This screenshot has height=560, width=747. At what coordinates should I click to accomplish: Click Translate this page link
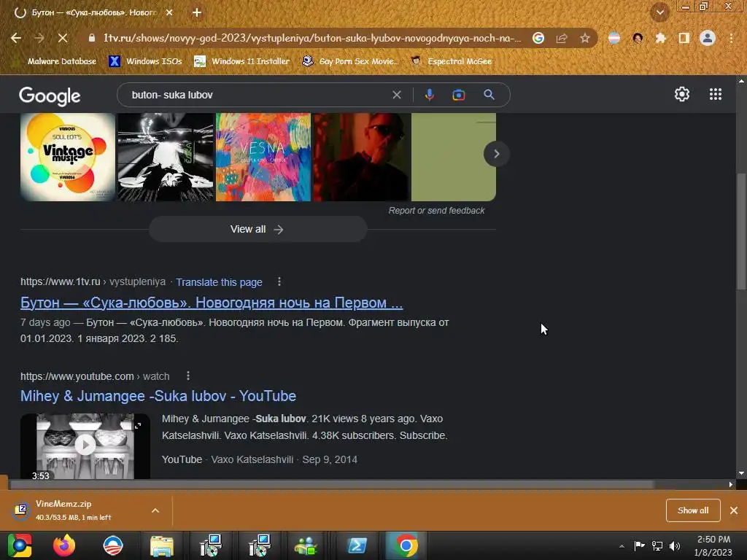(219, 282)
